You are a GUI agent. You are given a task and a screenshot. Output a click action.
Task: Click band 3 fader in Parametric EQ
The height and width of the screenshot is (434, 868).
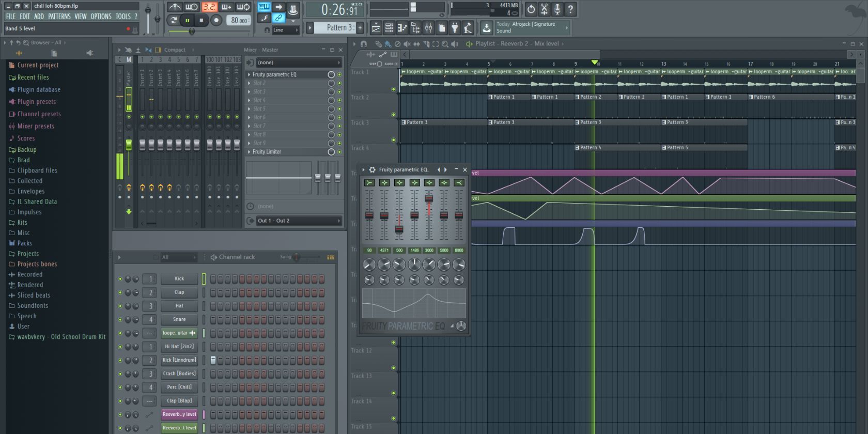(x=399, y=229)
